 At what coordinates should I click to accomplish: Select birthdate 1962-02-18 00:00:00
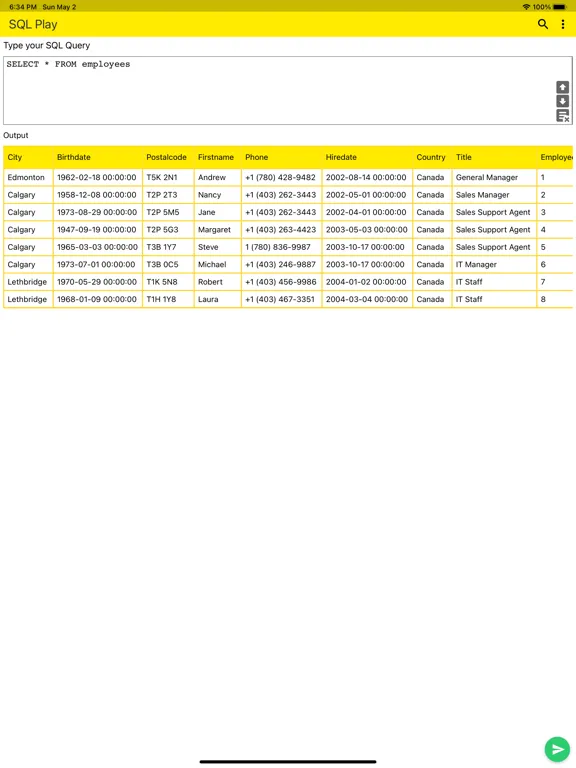point(97,177)
